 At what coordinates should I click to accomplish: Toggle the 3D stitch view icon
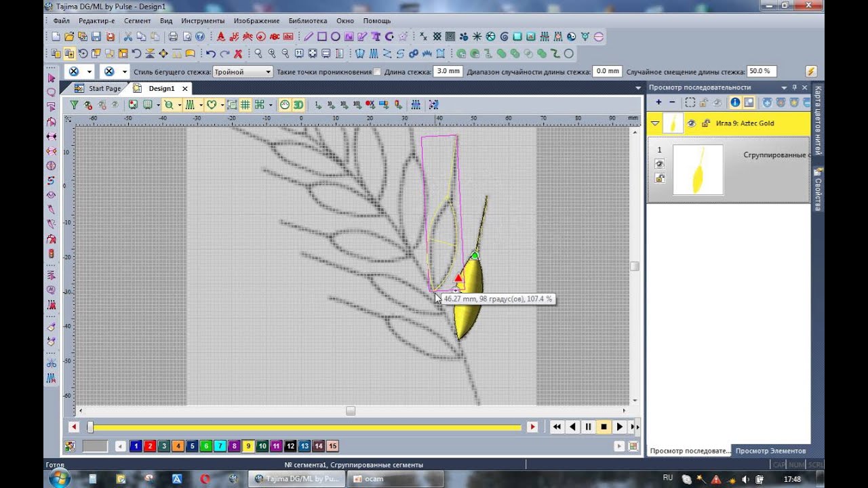(x=298, y=105)
